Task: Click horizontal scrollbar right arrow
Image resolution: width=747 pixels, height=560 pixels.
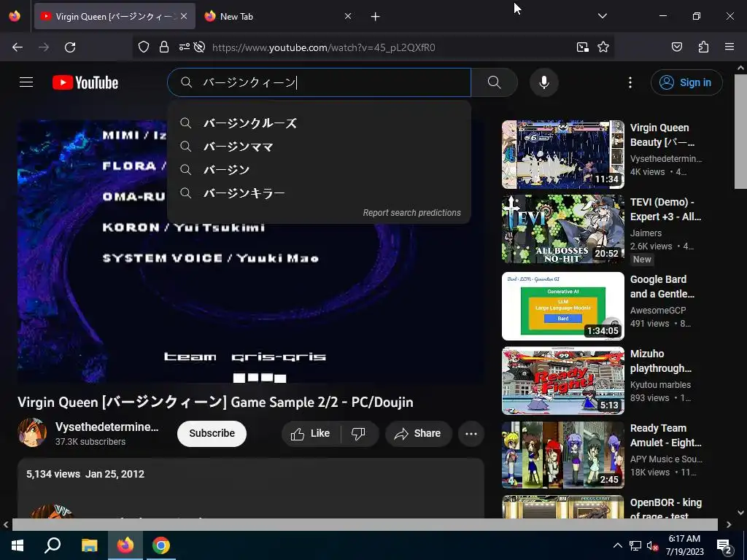Action: coord(729,524)
